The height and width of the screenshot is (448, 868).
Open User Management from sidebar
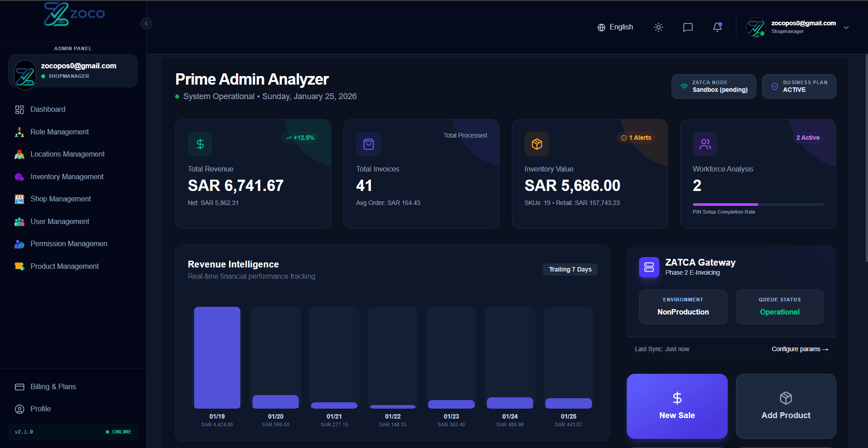click(19, 222)
